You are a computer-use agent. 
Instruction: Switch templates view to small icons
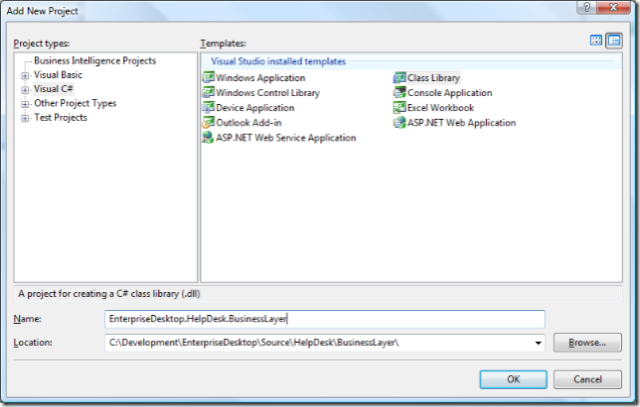click(x=614, y=40)
